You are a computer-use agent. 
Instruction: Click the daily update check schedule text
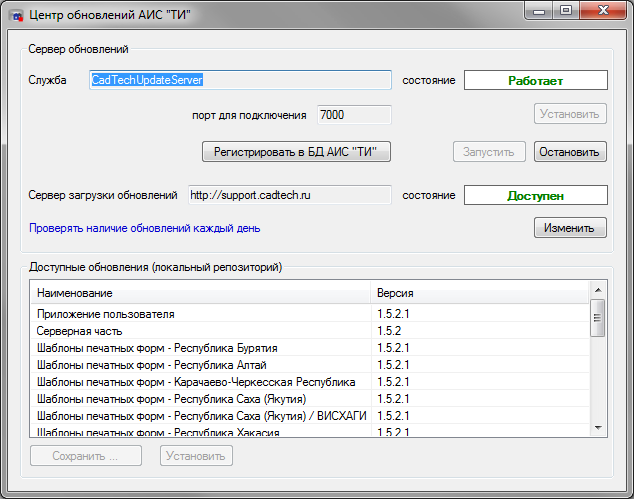[145, 228]
